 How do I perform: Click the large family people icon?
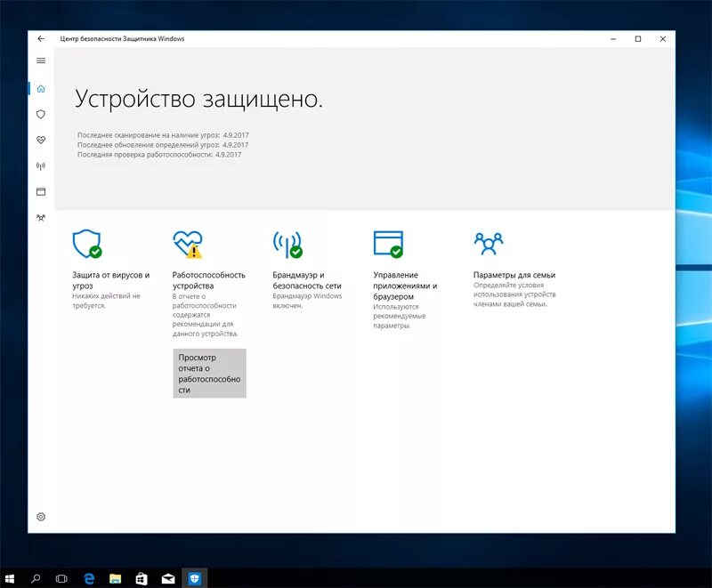click(489, 243)
